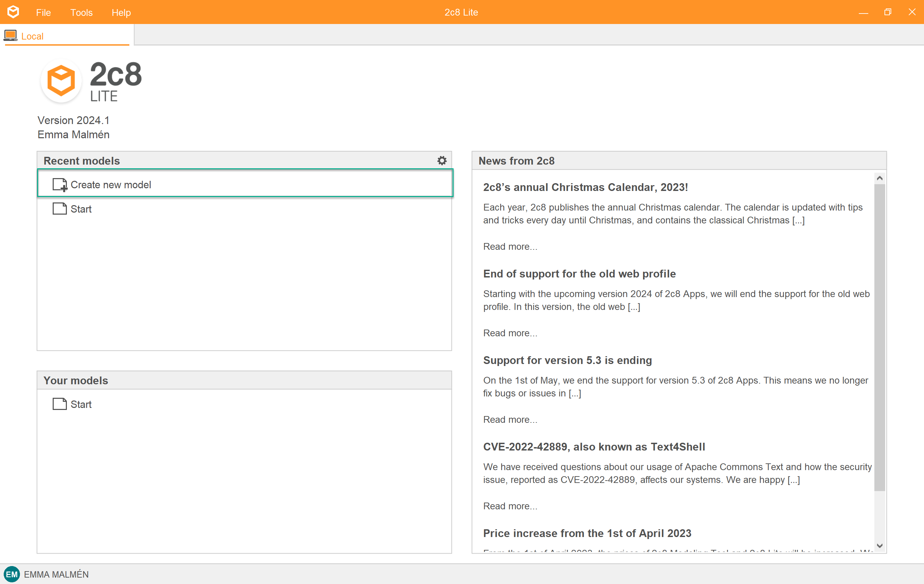
Task: Restore down the 2c8 Lite window
Action: [x=888, y=12]
